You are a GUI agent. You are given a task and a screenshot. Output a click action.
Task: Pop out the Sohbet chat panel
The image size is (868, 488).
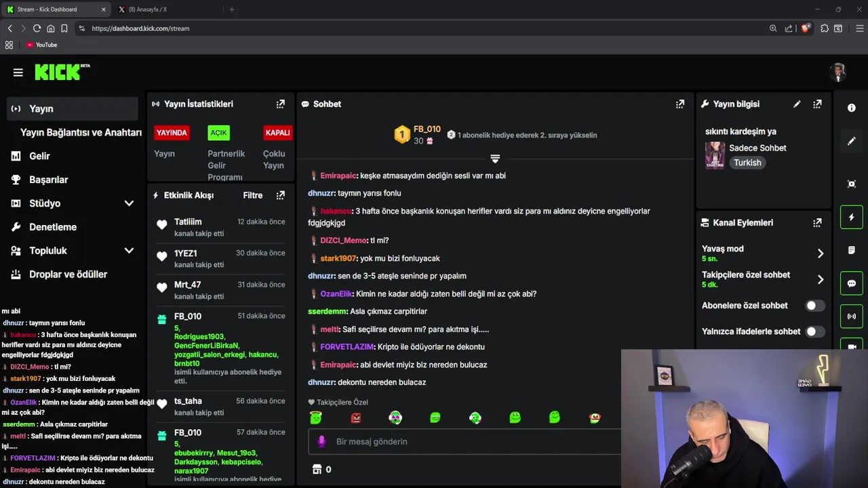[680, 104]
